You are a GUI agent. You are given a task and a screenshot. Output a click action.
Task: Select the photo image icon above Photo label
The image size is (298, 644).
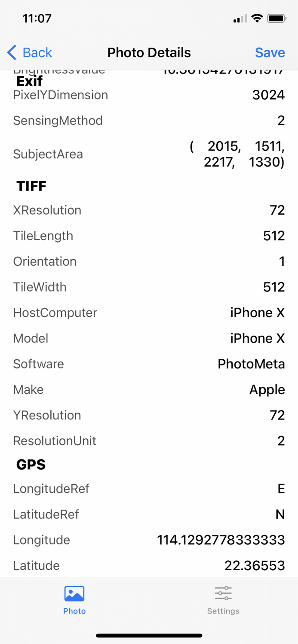pyautogui.click(x=74, y=593)
